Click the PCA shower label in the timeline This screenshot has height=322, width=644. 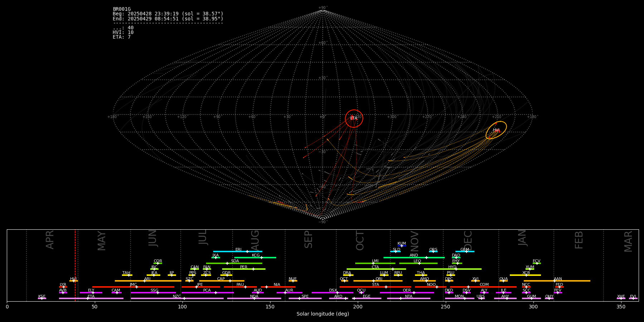(x=207, y=291)
